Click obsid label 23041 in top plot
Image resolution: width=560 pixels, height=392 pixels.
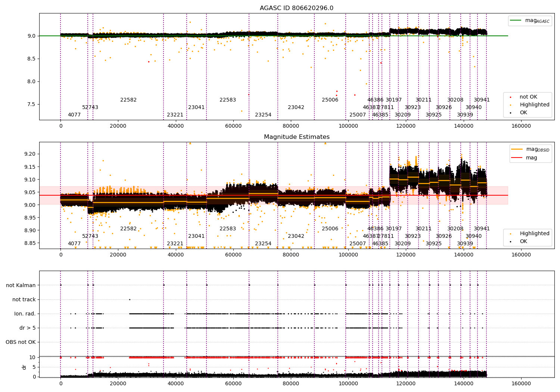[x=196, y=108]
